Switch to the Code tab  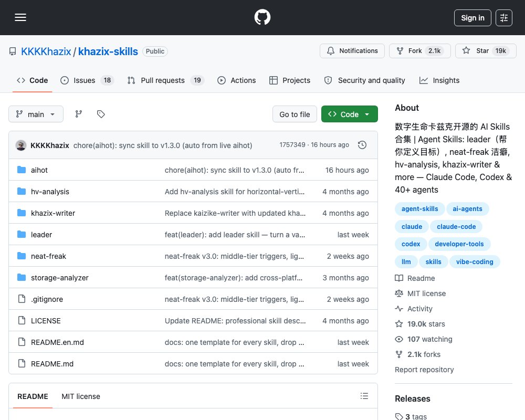(33, 80)
